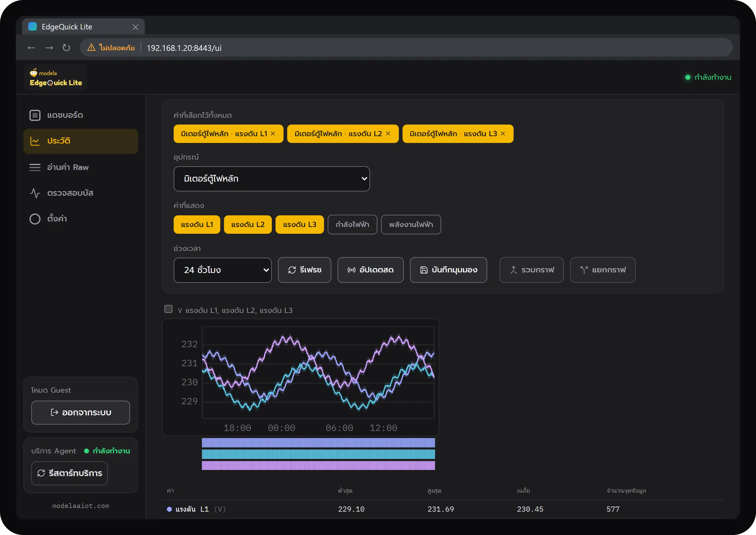
Task: Toggle the แรงดัน L3 value chip
Action: tap(299, 225)
